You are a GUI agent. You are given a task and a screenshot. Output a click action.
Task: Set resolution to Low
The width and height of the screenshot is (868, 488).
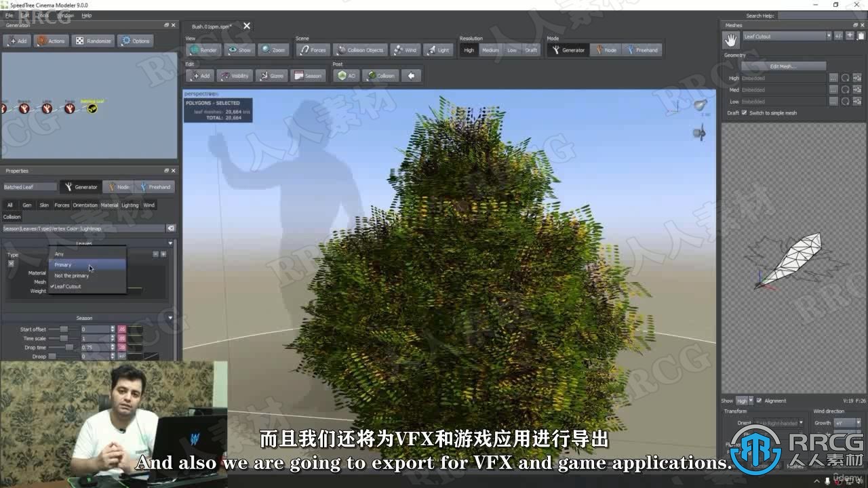[512, 50]
